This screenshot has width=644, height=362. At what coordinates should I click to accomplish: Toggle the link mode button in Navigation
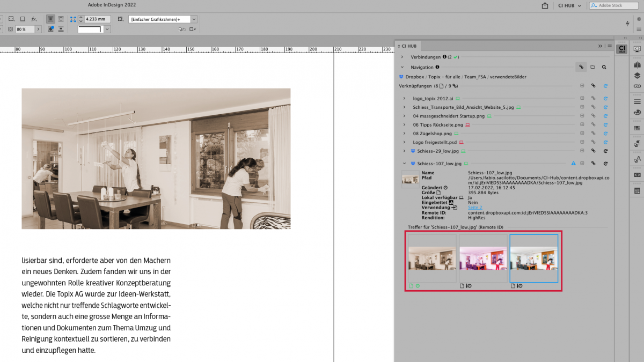tap(581, 67)
